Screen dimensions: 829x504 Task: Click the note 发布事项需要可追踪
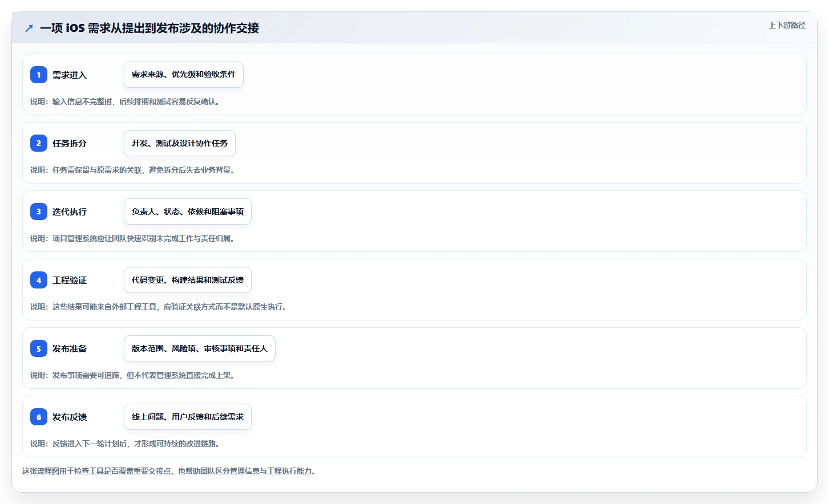[133, 375]
